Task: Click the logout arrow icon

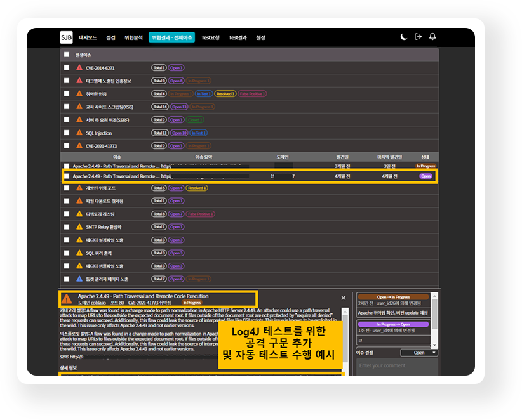Action: coord(418,37)
